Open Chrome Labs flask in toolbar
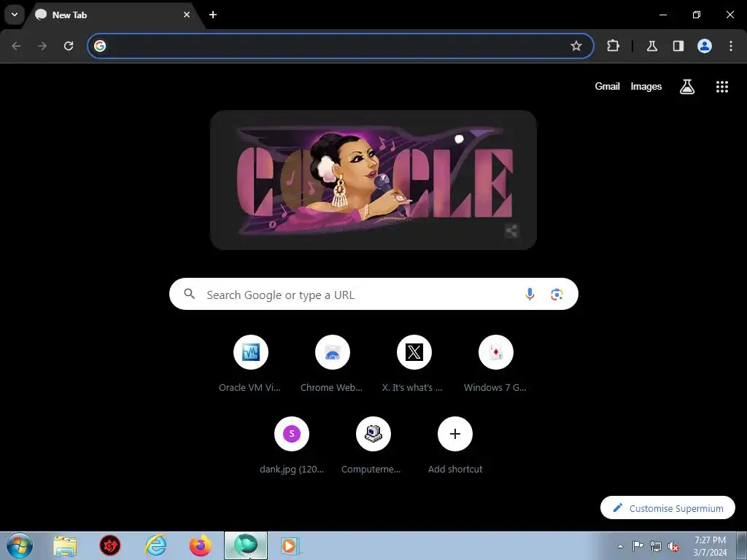This screenshot has height=560, width=747. [x=652, y=46]
